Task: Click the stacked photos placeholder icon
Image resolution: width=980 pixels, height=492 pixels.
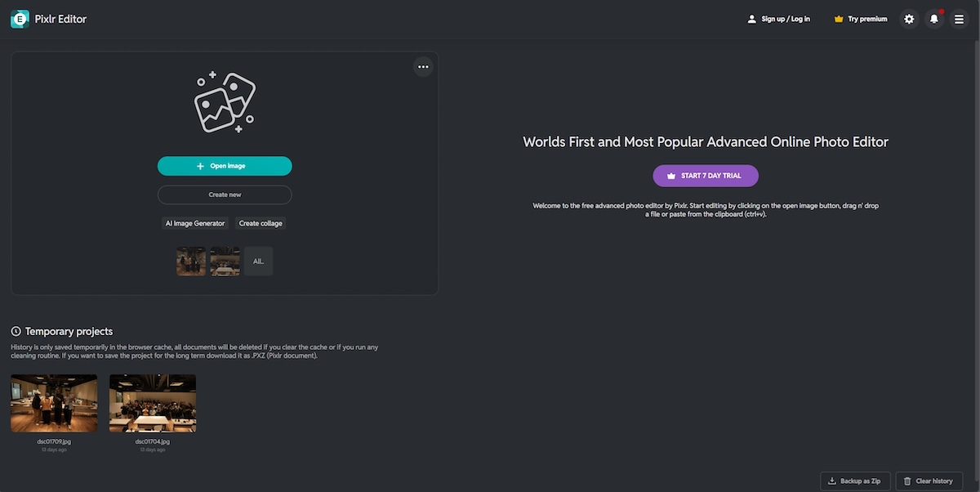Action: pos(225,103)
